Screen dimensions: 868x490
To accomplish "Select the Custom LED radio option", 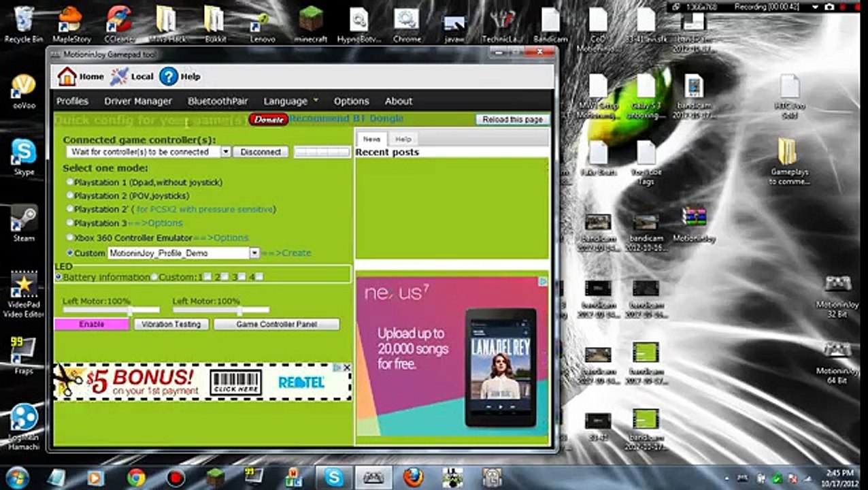I will tap(155, 277).
